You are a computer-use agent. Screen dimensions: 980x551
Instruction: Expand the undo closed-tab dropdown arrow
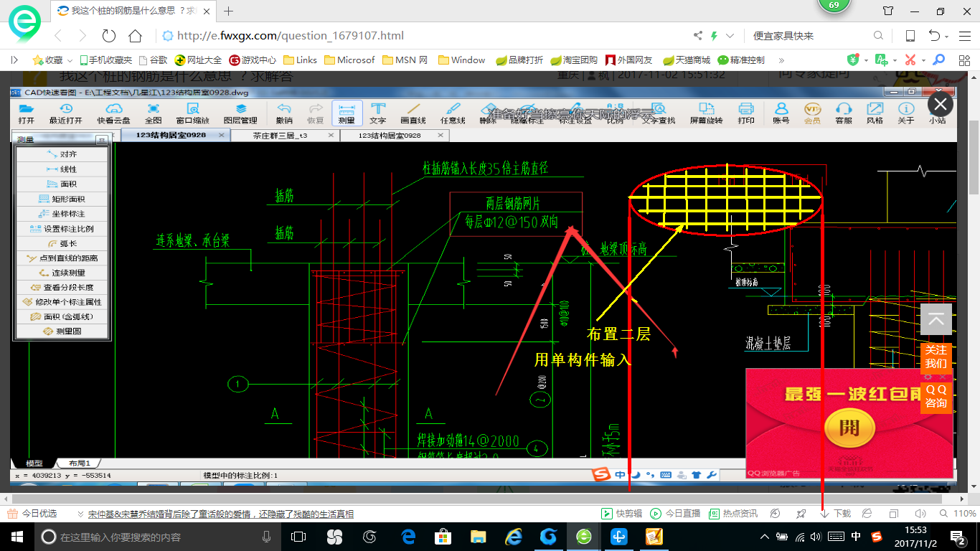(947, 37)
